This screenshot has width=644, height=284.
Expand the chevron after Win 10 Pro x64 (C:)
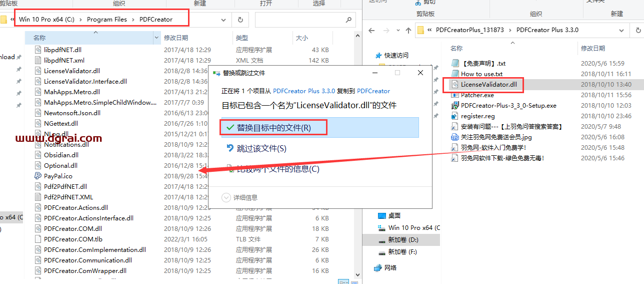pos(80,20)
